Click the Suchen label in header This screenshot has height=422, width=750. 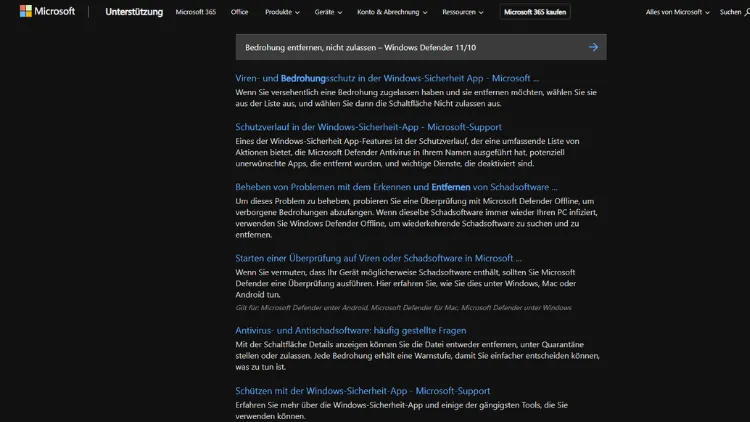(x=730, y=12)
